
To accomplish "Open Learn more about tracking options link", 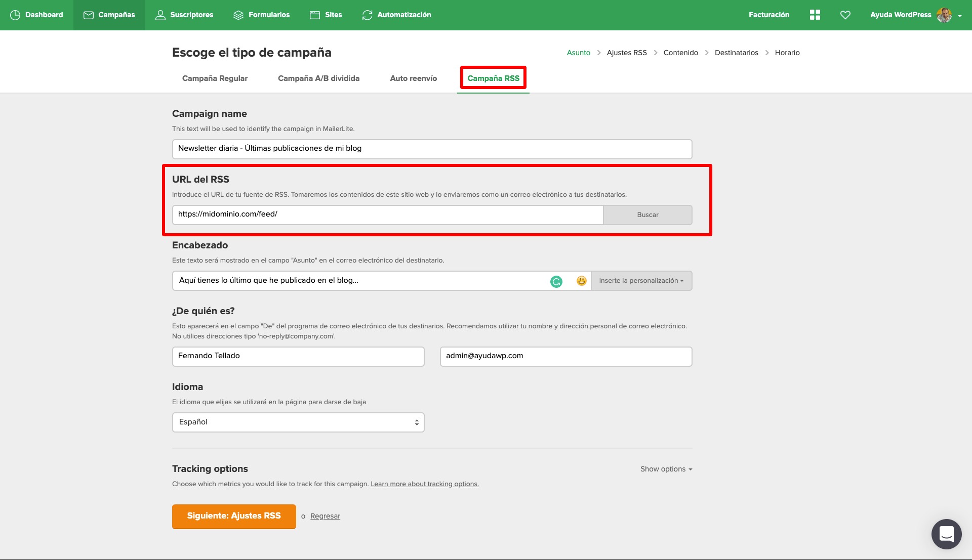I will click(424, 484).
